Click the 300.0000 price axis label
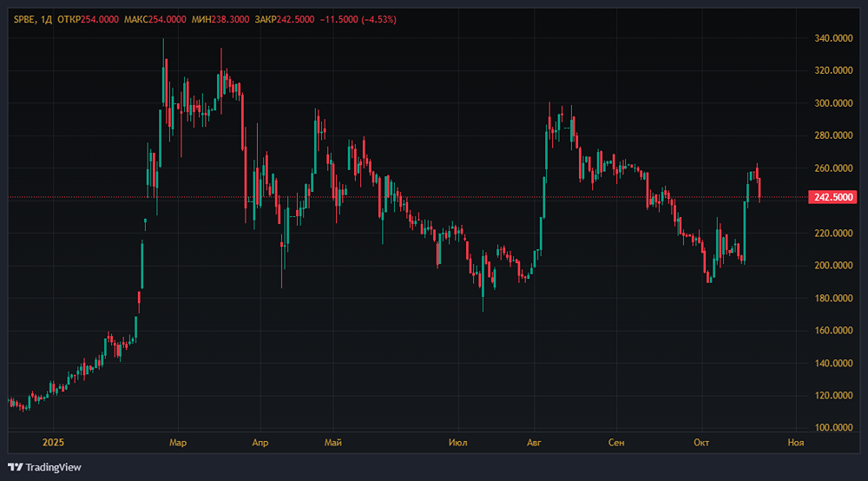 [833, 103]
